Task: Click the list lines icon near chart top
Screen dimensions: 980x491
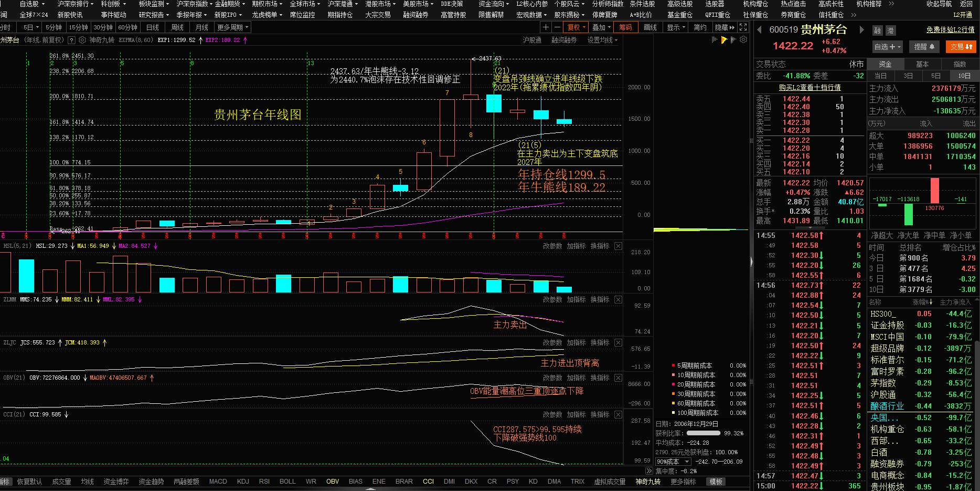Action: [715, 40]
